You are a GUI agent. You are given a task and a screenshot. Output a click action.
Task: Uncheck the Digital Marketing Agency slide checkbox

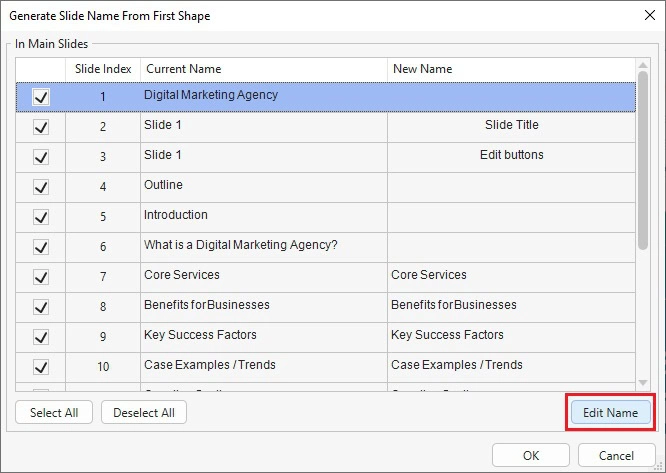pos(41,97)
